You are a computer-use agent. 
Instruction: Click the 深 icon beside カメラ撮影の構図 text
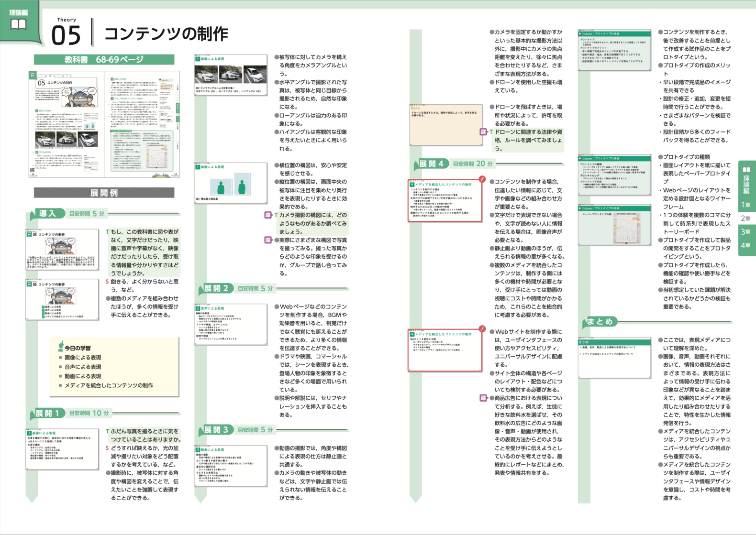pos(268,215)
